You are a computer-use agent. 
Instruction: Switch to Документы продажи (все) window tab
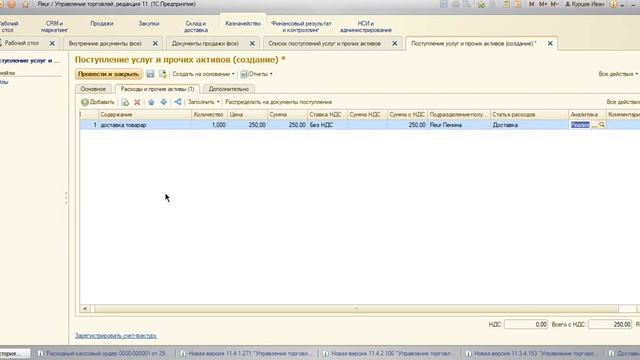click(205, 43)
